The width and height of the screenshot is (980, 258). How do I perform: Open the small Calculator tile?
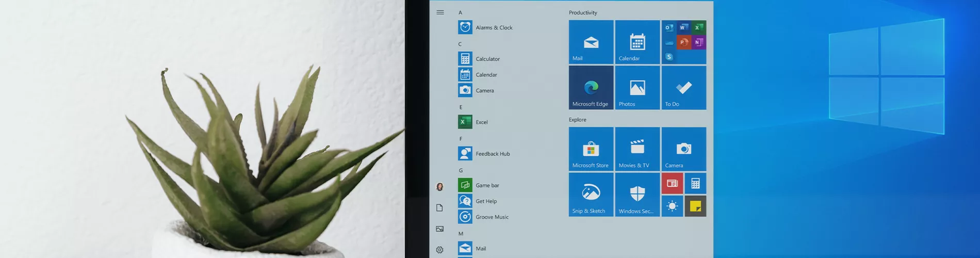(695, 183)
